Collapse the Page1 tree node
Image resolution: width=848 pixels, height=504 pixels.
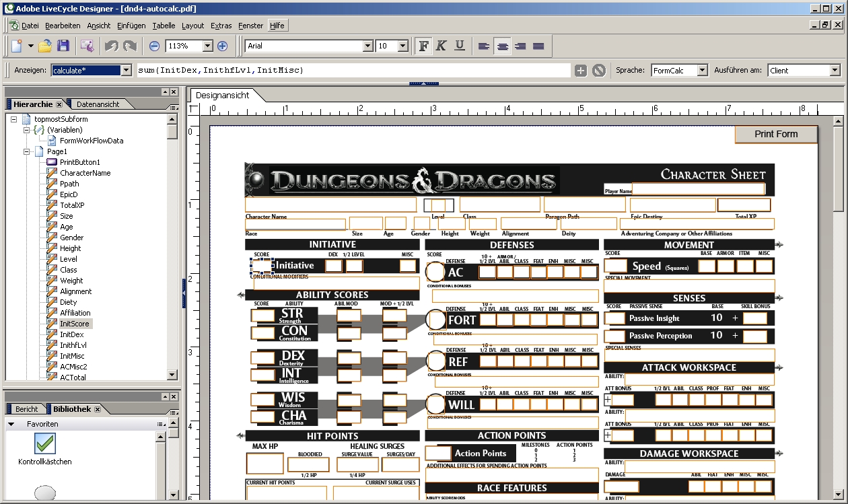[x=27, y=151]
